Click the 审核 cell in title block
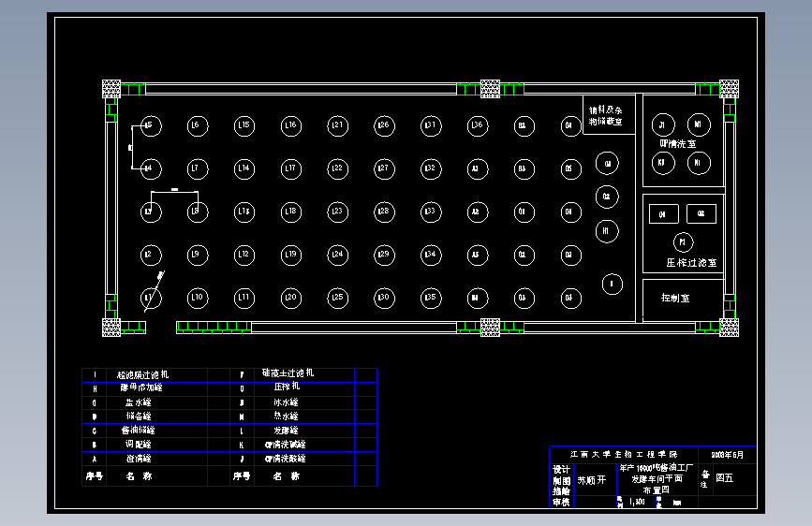 tap(561, 502)
